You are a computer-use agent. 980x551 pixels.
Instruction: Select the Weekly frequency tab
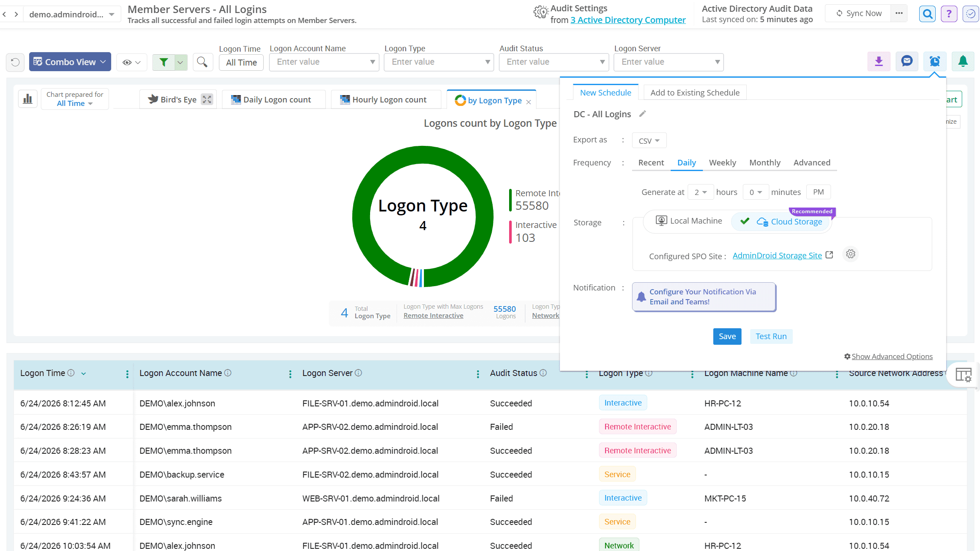click(722, 162)
